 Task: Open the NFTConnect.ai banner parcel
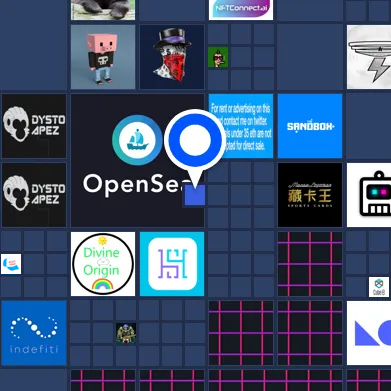click(241, 10)
